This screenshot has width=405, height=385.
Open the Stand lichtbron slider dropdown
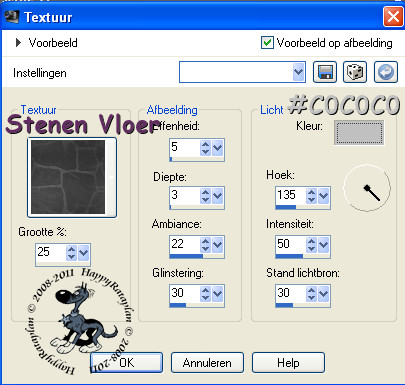[x=323, y=294]
